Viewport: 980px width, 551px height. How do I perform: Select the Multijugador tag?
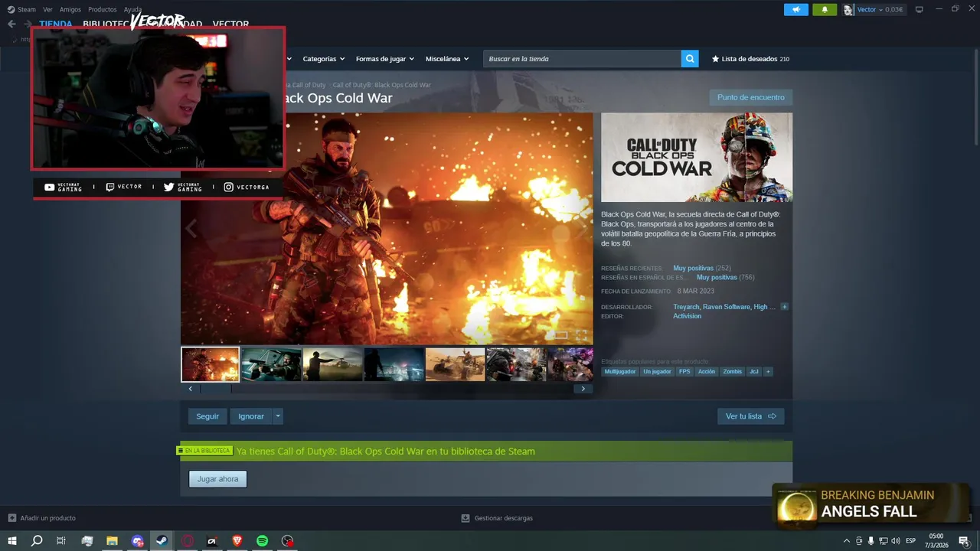click(620, 371)
